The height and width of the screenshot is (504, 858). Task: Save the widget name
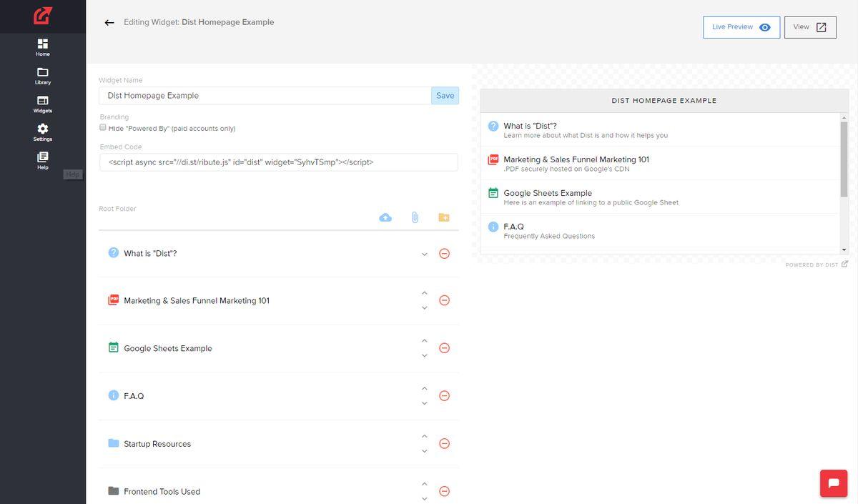pos(445,96)
